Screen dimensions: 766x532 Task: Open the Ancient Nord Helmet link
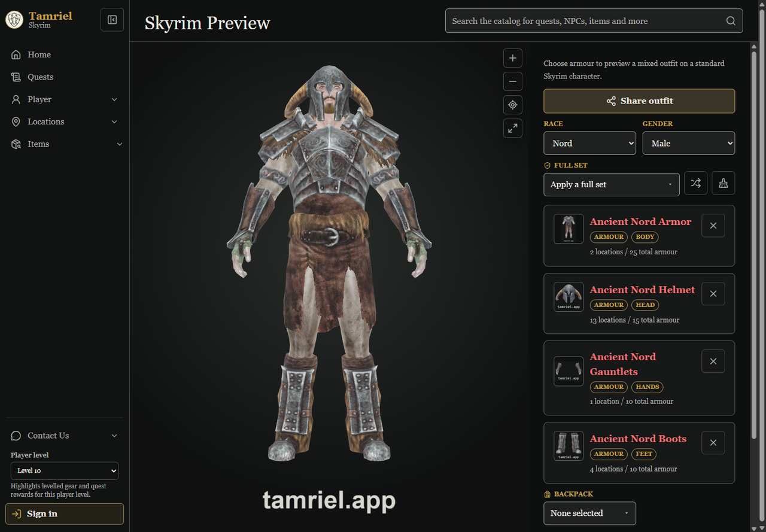point(642,290)
